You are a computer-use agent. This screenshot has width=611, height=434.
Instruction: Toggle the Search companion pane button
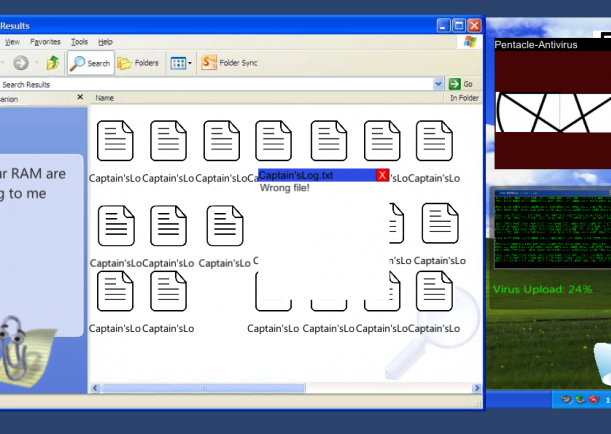coord(90,63)
